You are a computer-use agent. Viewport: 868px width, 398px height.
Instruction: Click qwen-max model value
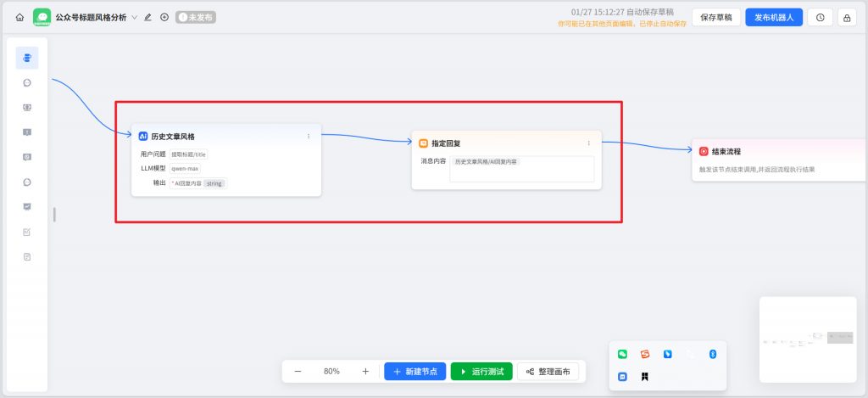(185, 169)
